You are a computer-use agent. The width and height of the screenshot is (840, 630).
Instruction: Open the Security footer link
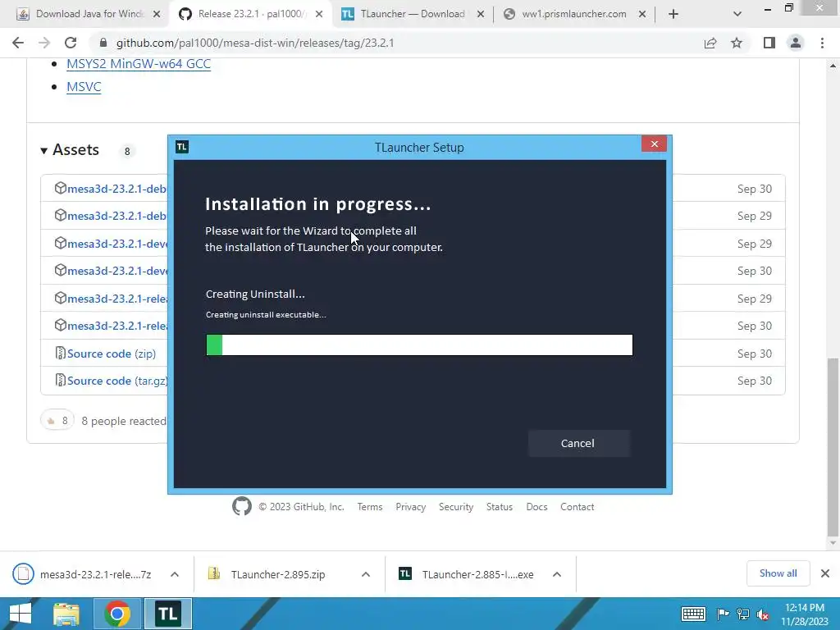456,507
